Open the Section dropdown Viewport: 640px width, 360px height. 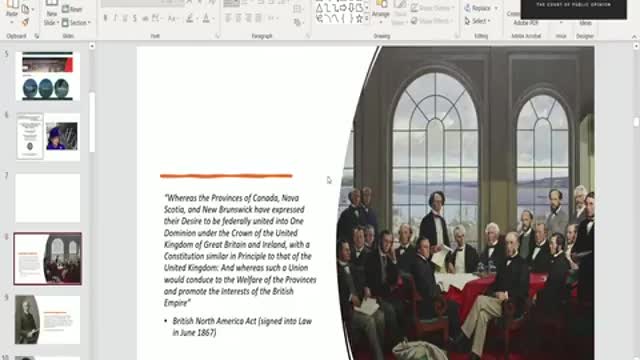point(76,23)
